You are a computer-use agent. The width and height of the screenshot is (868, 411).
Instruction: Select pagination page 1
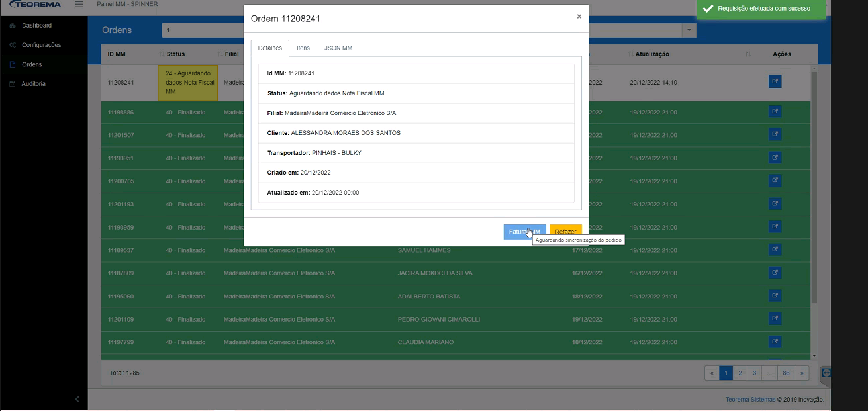[726, 373]
